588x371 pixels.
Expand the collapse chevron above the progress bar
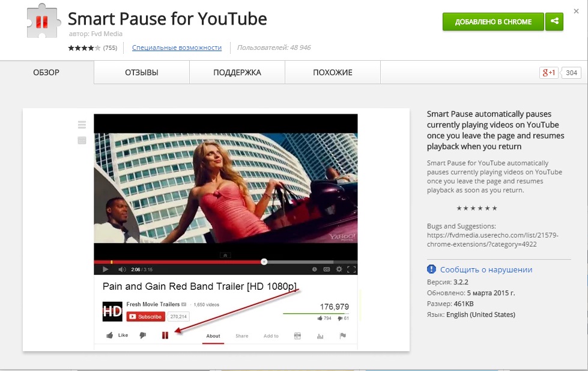(226, 256)
